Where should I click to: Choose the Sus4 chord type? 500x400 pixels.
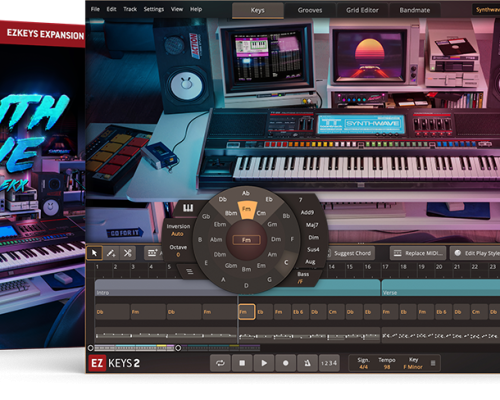pyautogui.click(x=313, y=249)
